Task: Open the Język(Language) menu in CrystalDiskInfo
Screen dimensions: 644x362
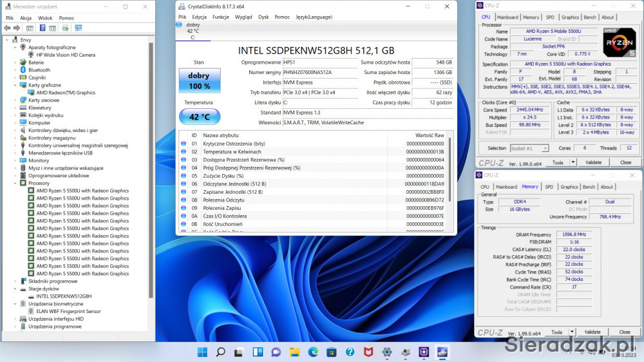Action: pyautogui.click(x=314, y=17)
